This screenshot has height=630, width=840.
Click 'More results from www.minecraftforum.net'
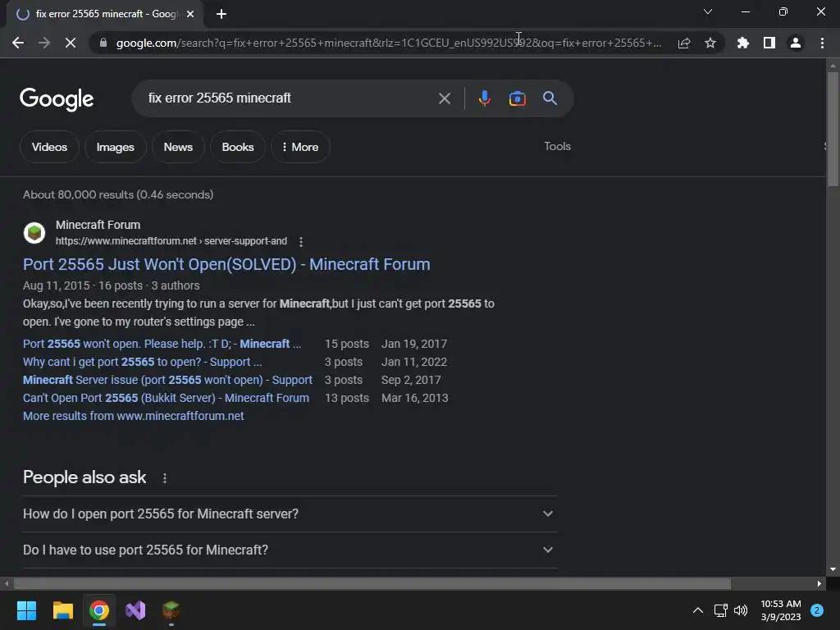[x=134, y=416]
